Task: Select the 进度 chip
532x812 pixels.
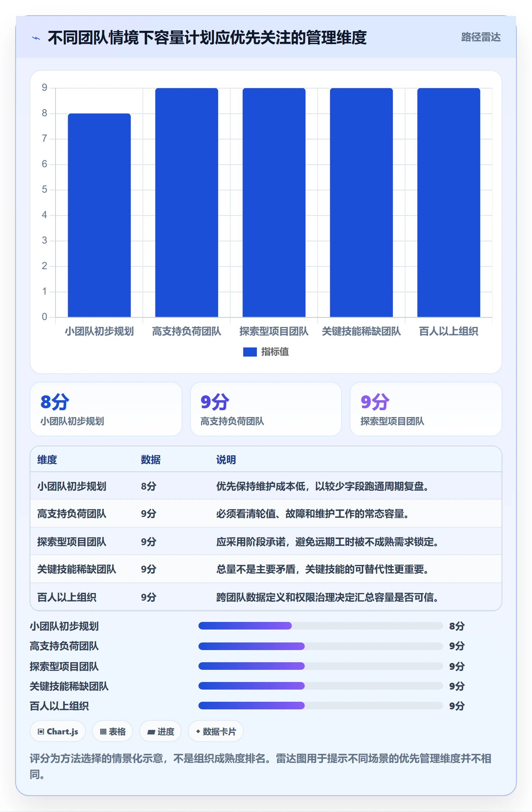Action: pos(160,731)
